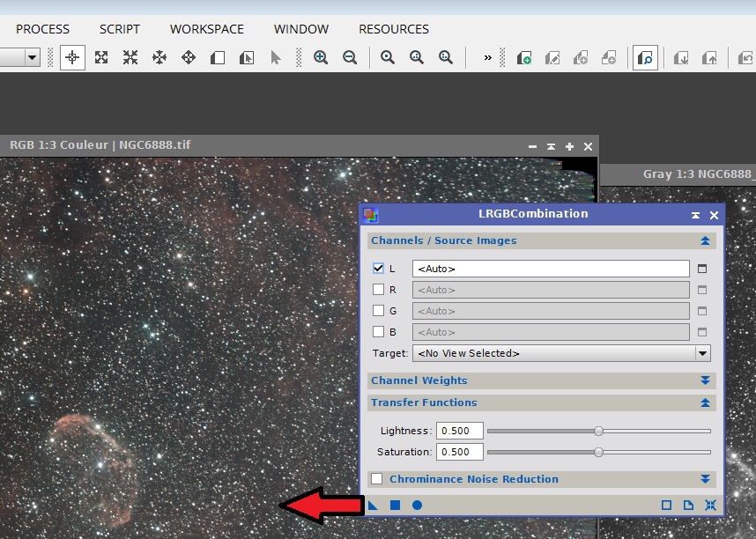The height and width of the screenshot is (539, 756).
Task: Shade the LRGBCombination dialog
Action: pos(695,216)
